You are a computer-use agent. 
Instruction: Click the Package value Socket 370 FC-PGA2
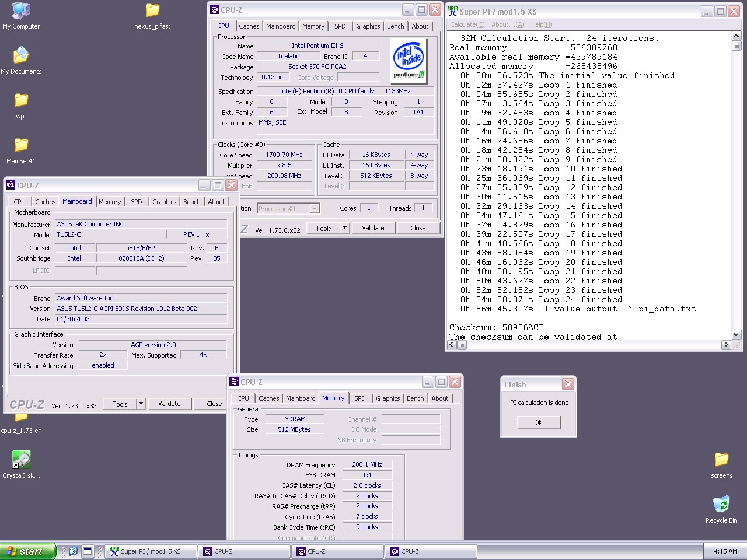coord(317,66)
